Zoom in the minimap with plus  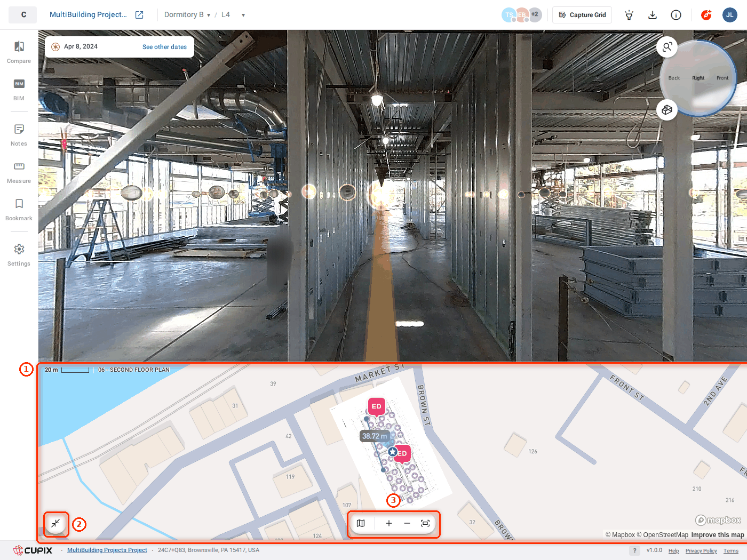coord(389,523)
